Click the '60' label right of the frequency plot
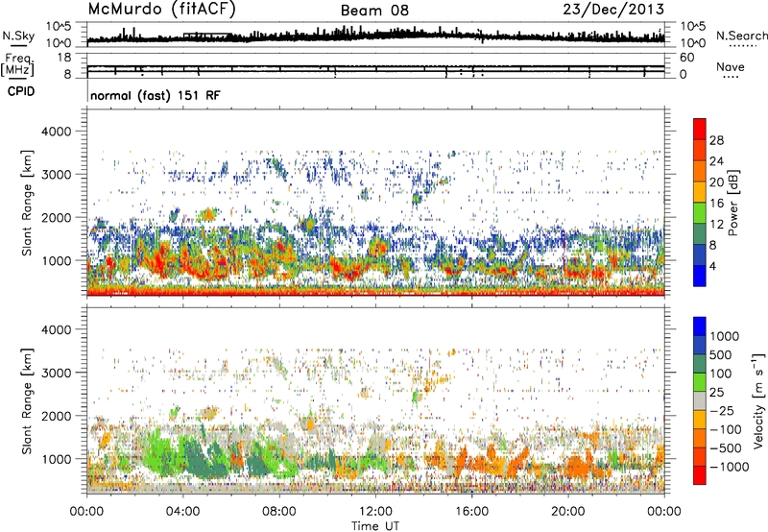Viewport: 768px width, 532px height. [x=686, y=58]
